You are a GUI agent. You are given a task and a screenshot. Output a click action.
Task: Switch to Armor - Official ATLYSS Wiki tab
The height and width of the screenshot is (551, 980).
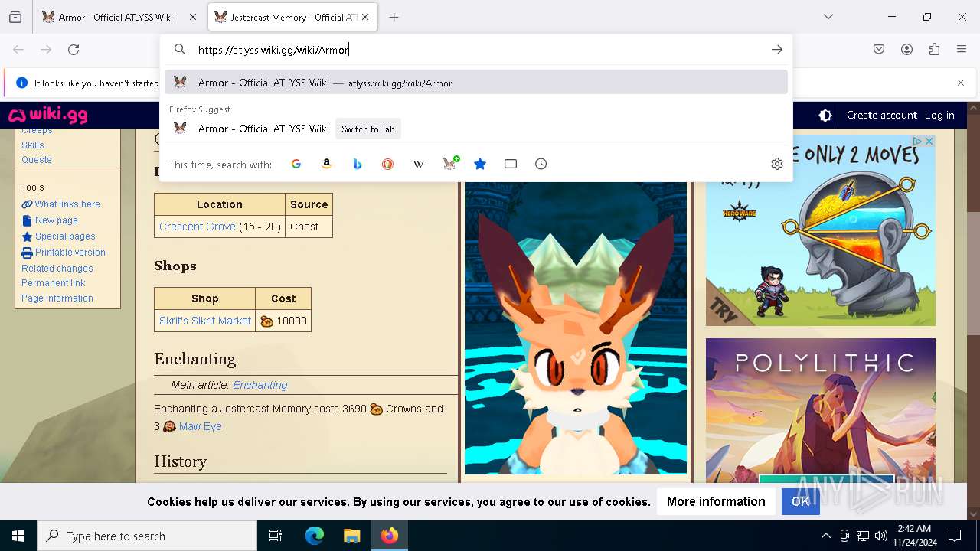[119, 17]
